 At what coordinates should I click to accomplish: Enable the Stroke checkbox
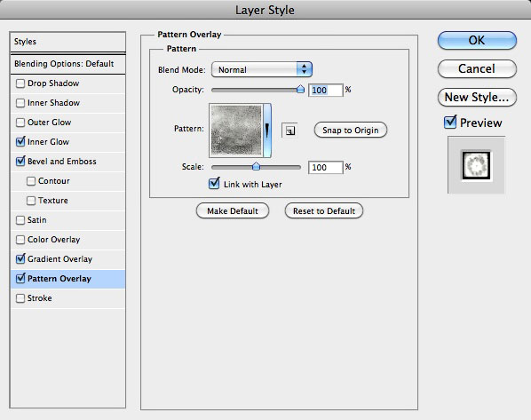20,298
